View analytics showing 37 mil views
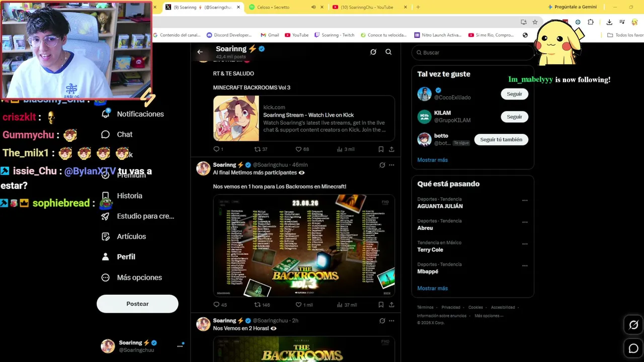Image resolution: width=644 pixels, height=362 pixels. [x=347, y=305]
